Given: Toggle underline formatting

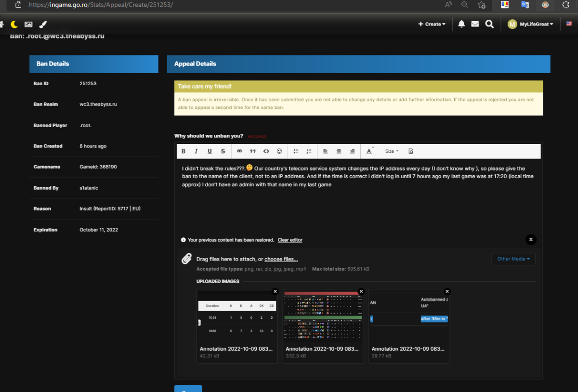Looking at the screenshot, I should (x=210, y=151).
